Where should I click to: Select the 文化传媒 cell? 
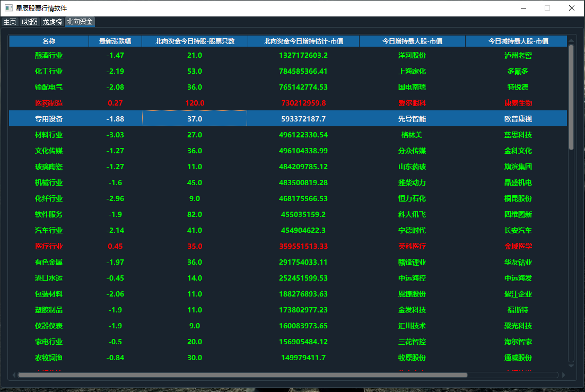49,151
